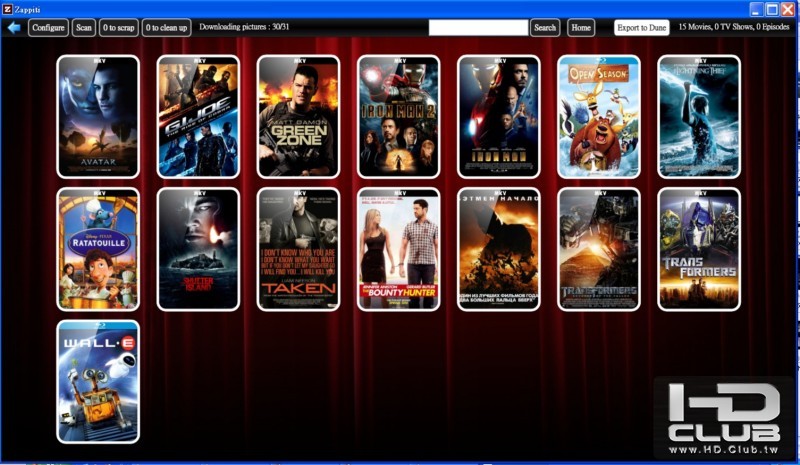The image size is (800, 465).
Task: Maximize the Zappiti window
Action: pos(772,9)
